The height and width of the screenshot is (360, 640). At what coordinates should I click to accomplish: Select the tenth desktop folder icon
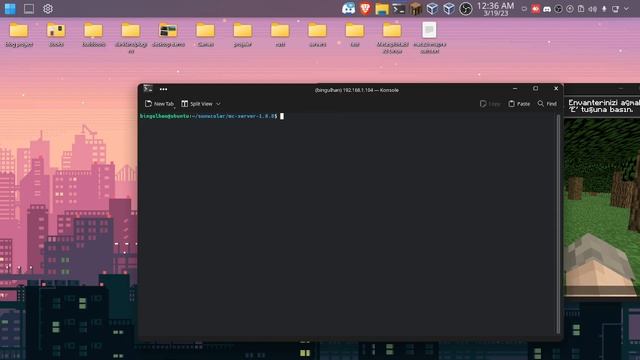(355, 35)
